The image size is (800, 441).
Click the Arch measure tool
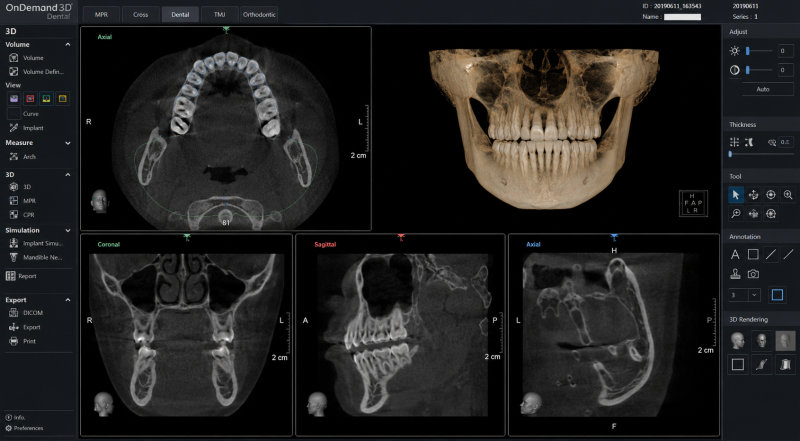point(23,157)
